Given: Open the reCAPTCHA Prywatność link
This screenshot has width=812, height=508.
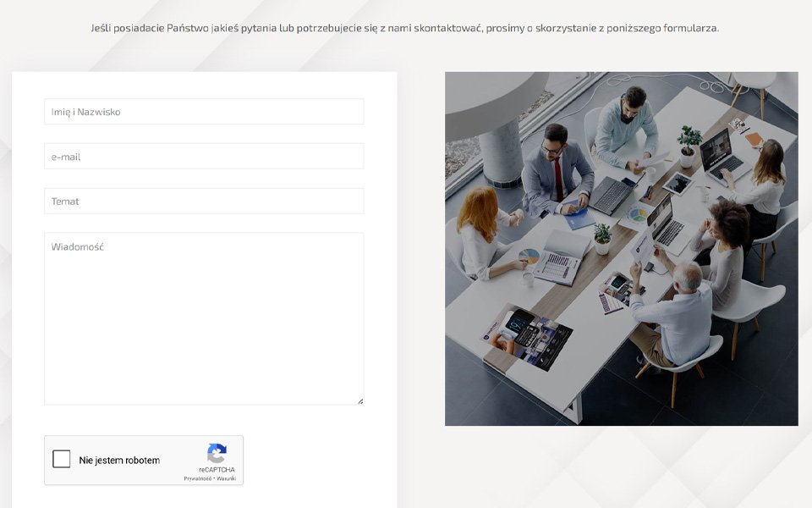Looking at the screenshot, I should [x=198, y=478].
